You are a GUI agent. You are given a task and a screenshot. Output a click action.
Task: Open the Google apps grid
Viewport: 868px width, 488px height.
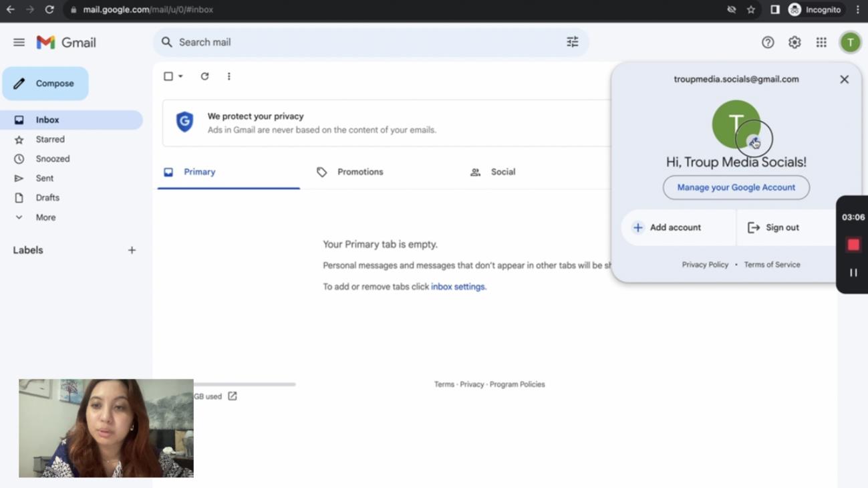(821, 42)
